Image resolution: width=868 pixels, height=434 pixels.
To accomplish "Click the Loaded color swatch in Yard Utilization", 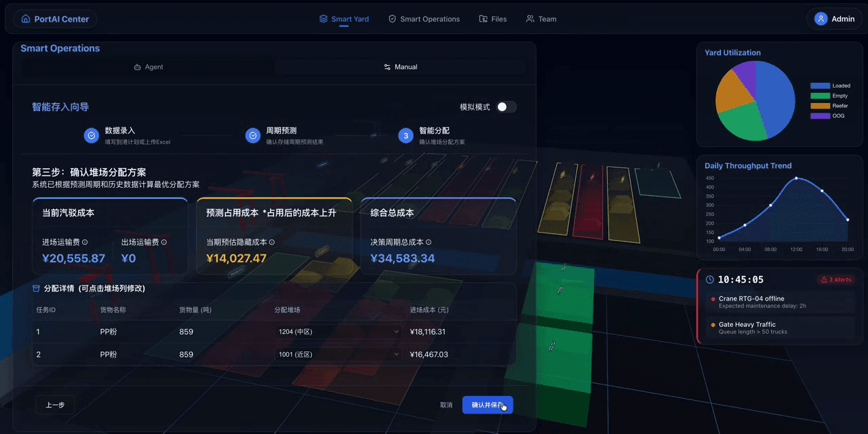I will (x=819, y=85).
